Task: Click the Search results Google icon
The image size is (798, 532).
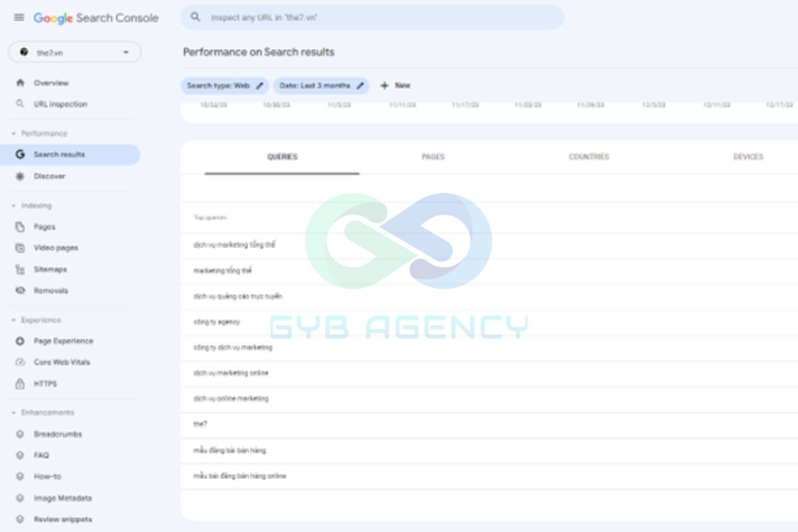Action: [20, 154]
